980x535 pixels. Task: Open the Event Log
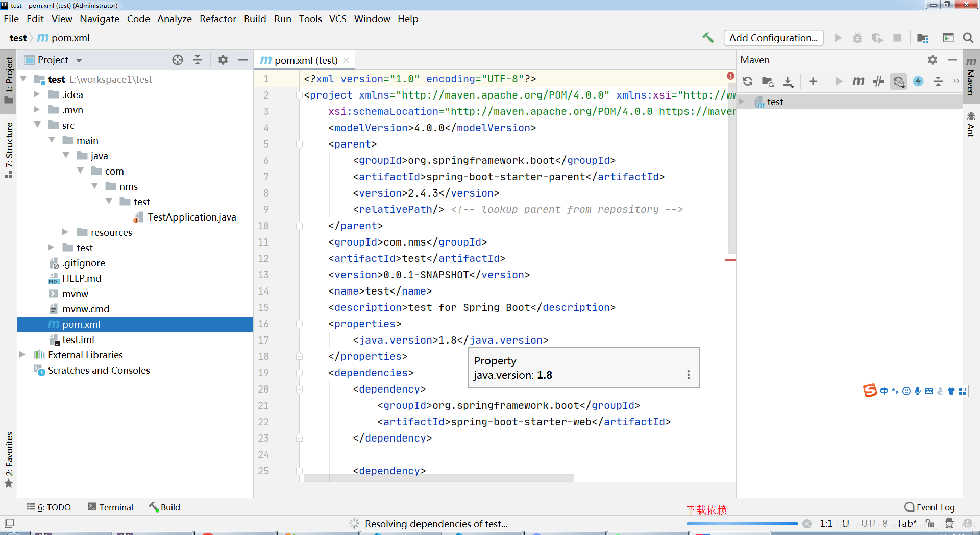coord(930,507)
